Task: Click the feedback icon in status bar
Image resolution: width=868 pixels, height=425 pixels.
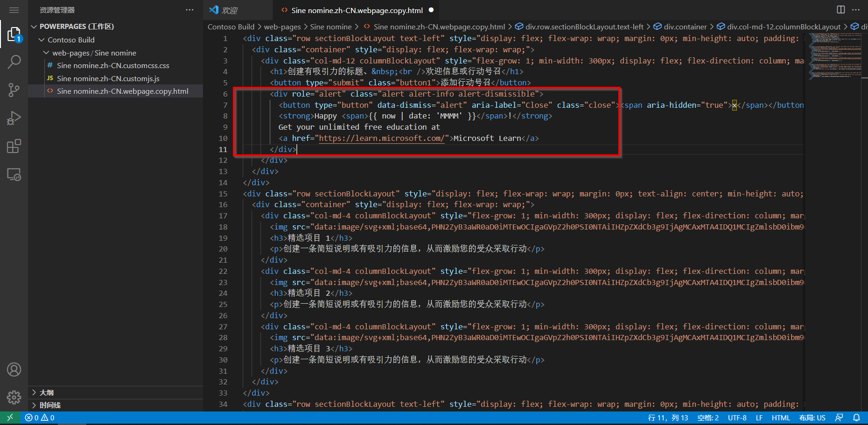Action: click(839, 418)
